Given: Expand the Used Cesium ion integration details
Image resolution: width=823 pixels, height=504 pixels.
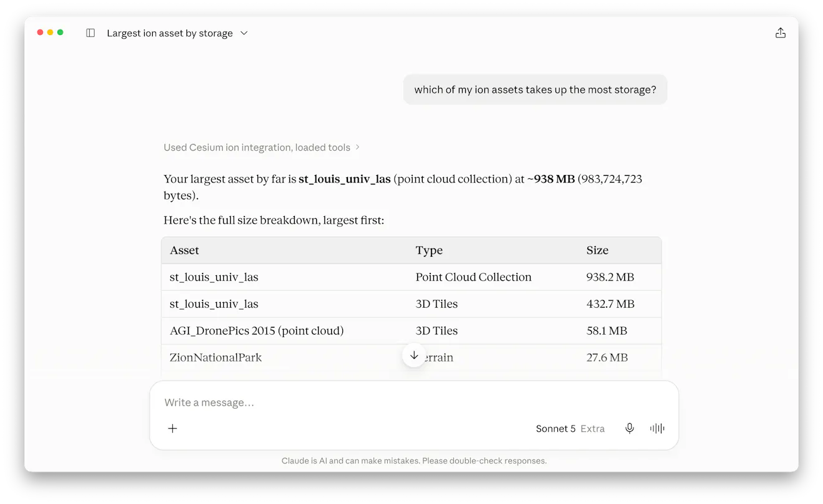Looking at the screenshot, I should coord(261,148).
